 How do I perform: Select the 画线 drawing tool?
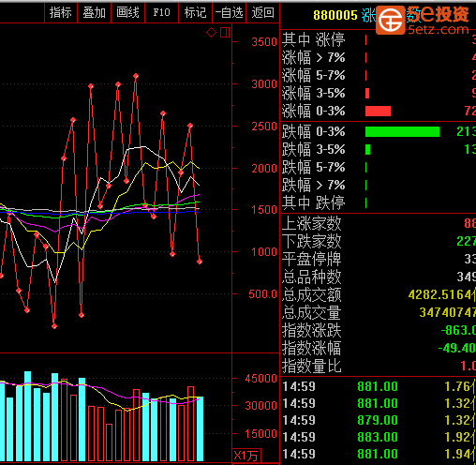(x=128, y=12)
